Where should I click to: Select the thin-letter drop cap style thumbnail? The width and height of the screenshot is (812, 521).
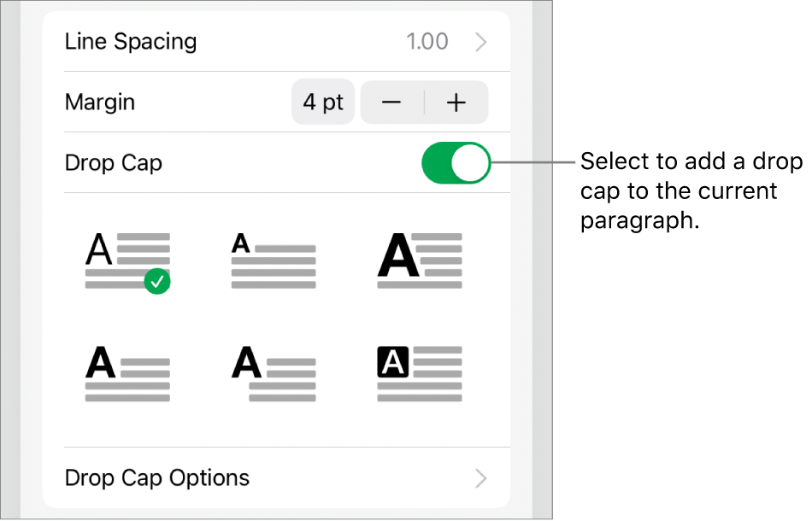[127, 260]
